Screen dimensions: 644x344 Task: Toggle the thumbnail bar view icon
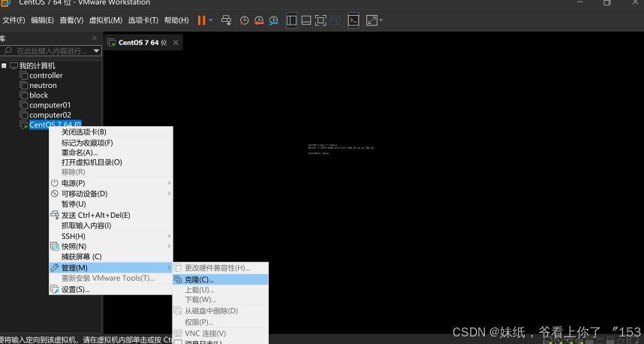306,20
